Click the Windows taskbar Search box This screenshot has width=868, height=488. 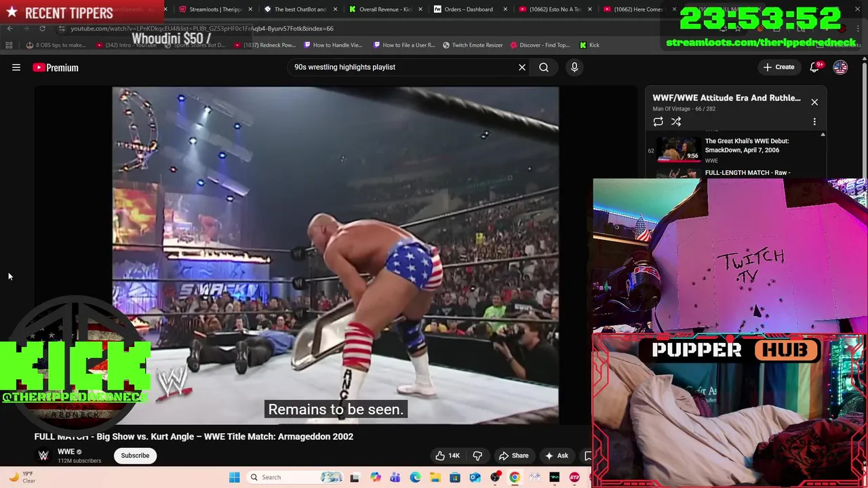pos(295,477)
